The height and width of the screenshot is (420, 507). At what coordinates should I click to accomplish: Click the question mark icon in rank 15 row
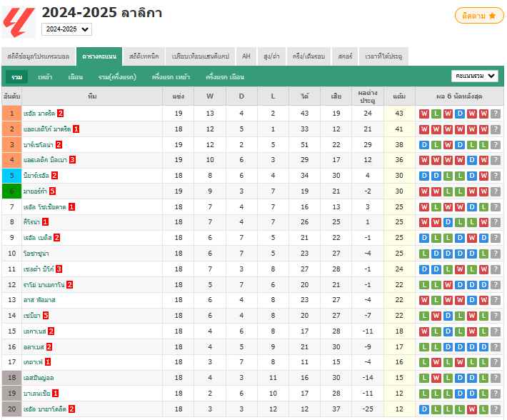click(x=496, y=331)
